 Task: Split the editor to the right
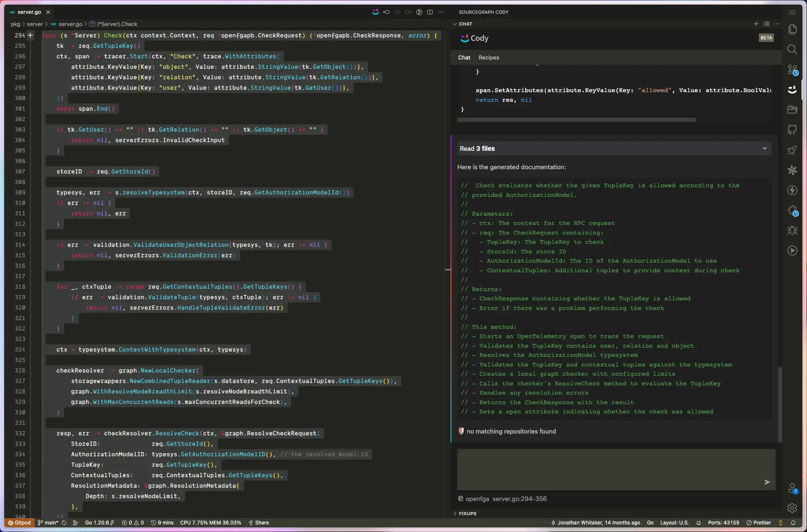[430, 12]
